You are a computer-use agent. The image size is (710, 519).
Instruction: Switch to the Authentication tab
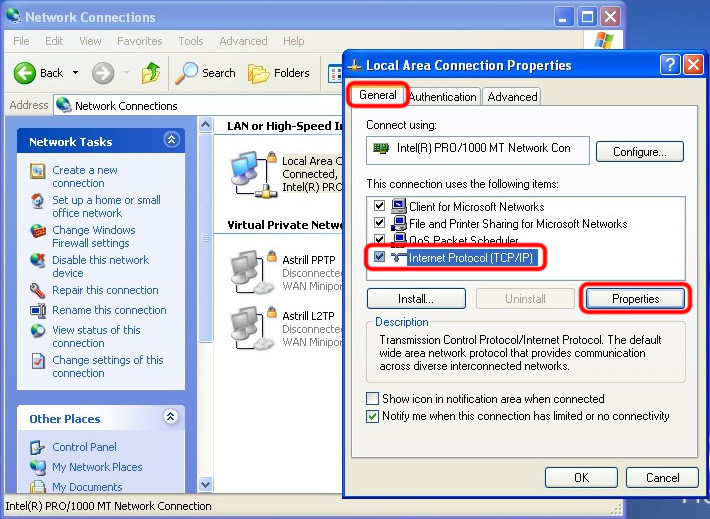pos(443,97)
